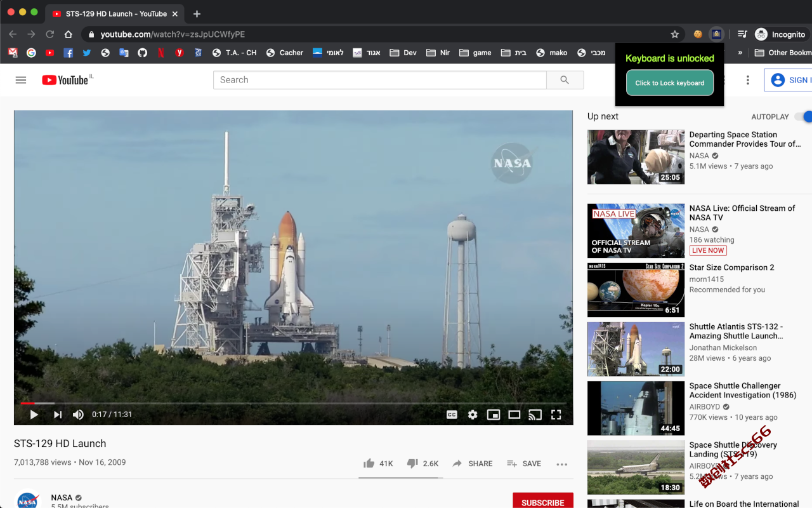Open the Netflix bookmark icon
The image size is (812, 508).
coord(160,53)
